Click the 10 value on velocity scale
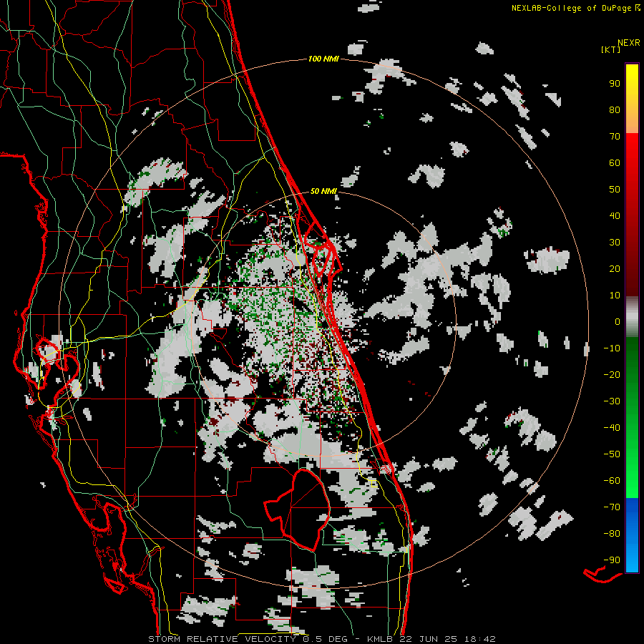The width and height of the screenshot is (644, 644). 615,296
